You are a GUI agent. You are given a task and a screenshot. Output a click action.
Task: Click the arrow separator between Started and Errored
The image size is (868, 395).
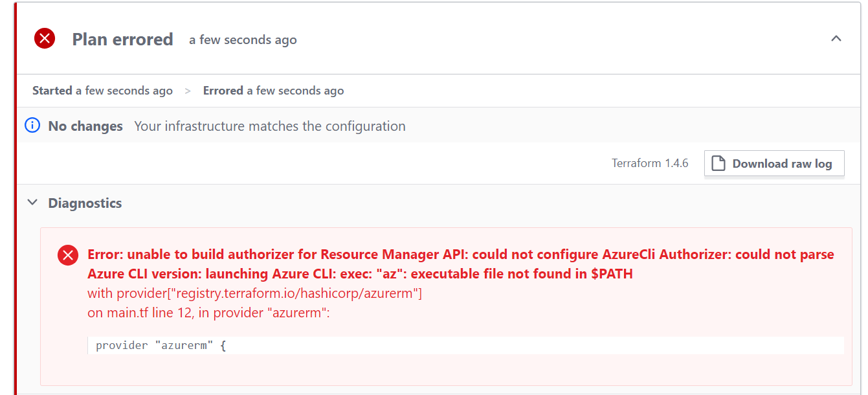click(x=188, y=91)
